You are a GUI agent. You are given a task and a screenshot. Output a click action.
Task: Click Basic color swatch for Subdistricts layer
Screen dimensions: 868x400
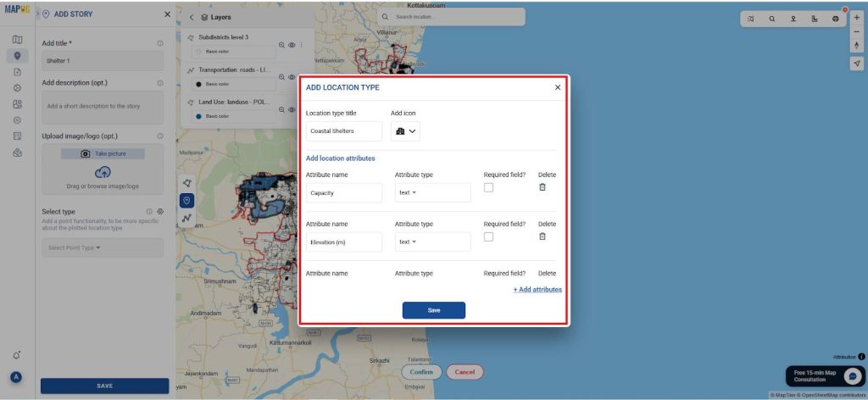click(x=200, y=52)
